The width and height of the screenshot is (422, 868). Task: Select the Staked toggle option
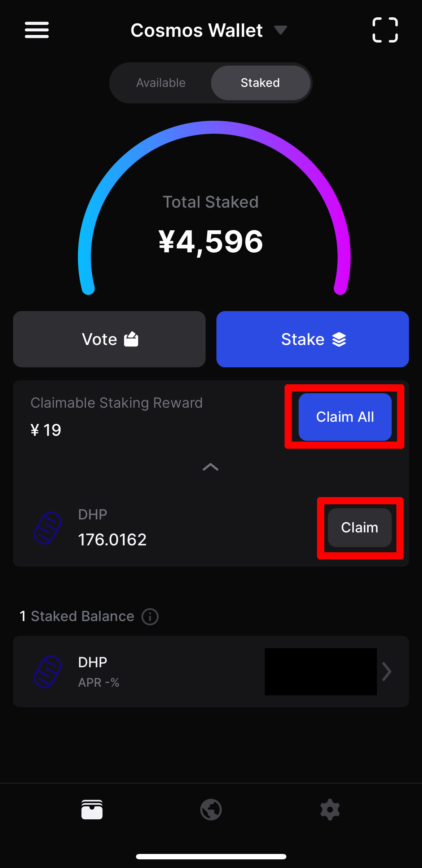260,83
